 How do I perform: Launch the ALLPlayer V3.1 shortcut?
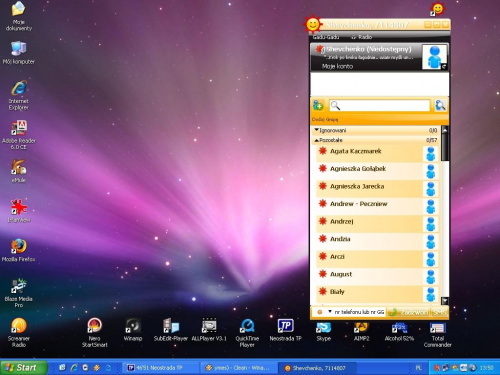click(x=209, y=329)
